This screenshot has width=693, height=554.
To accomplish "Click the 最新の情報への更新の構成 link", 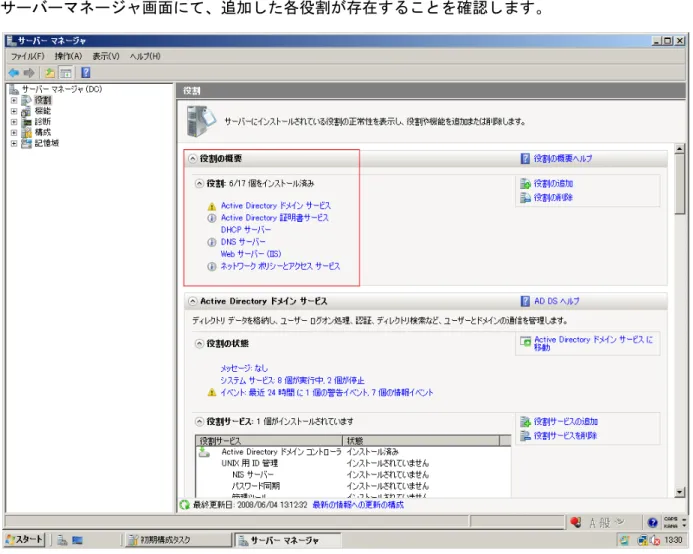I will pyautogui.click(x=358, y=505).
